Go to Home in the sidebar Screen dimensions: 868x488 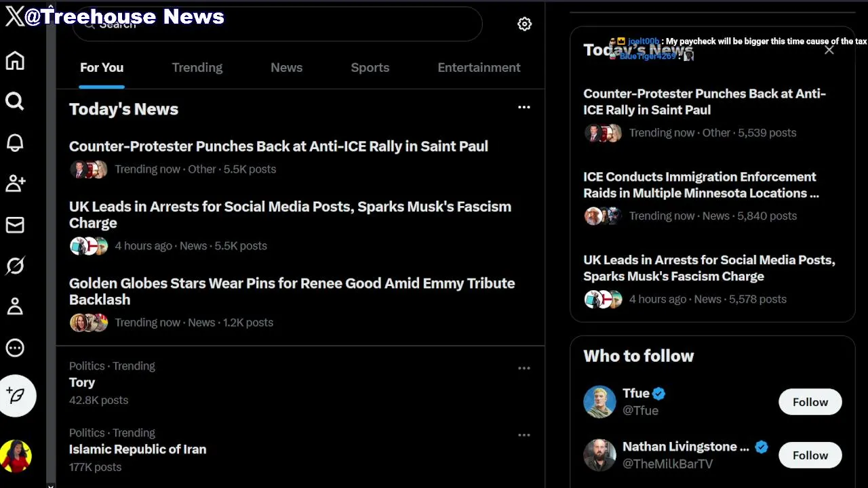click(15, 61)
